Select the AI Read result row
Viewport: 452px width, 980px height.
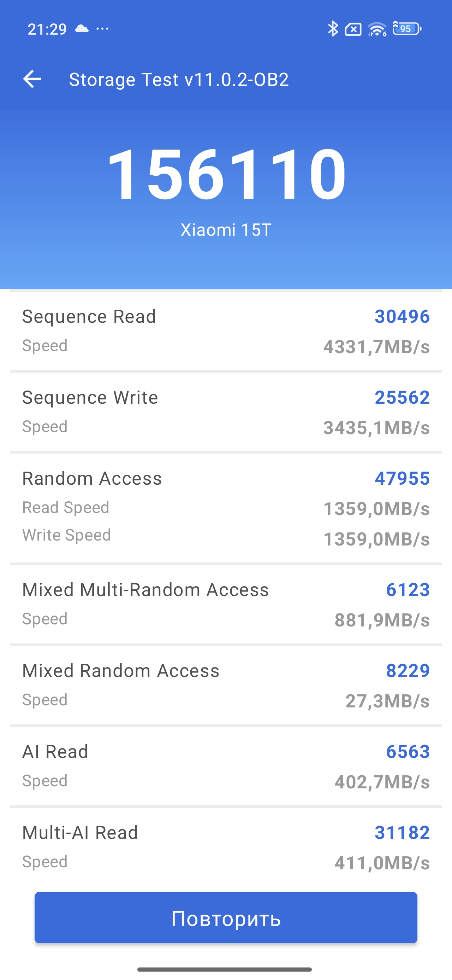coord(226,766)
